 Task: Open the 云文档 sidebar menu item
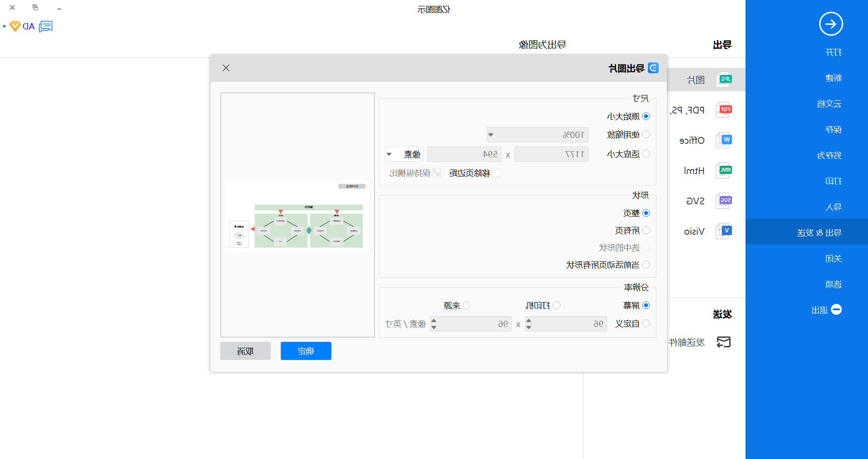pos(829,104)
